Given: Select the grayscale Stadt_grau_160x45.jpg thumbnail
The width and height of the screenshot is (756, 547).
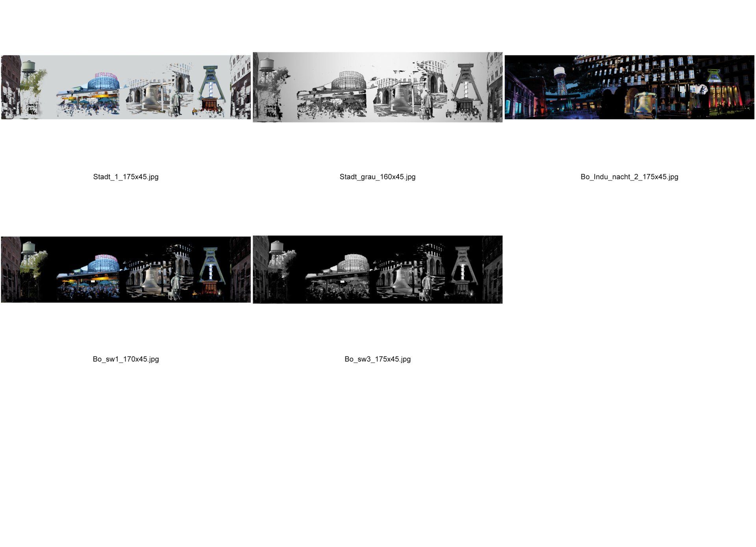Looking at the screenshot, I should [377, 87].
